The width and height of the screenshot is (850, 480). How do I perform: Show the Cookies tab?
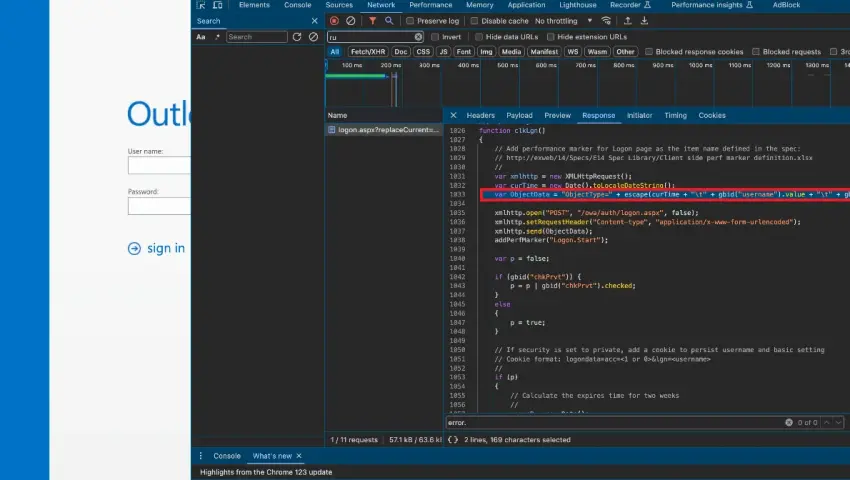point(712,115)
